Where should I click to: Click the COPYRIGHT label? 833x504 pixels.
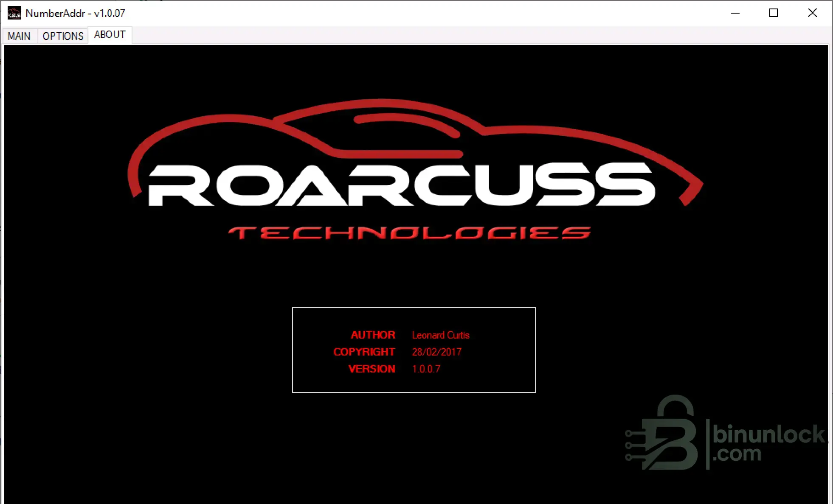click(x=364, y=352)
